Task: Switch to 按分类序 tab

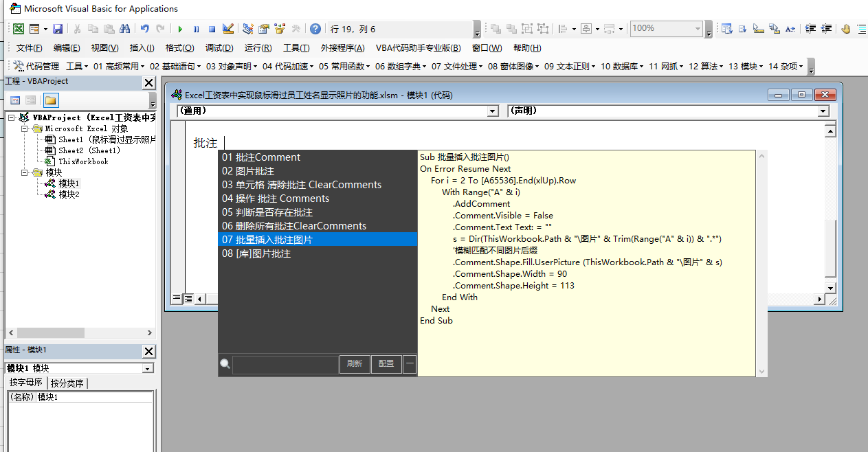Action: pyautogui.click(x=68, y=383)
